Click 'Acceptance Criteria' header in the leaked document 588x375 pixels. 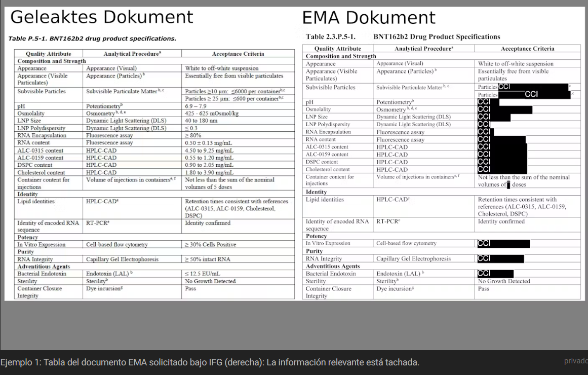coord(238,54)
